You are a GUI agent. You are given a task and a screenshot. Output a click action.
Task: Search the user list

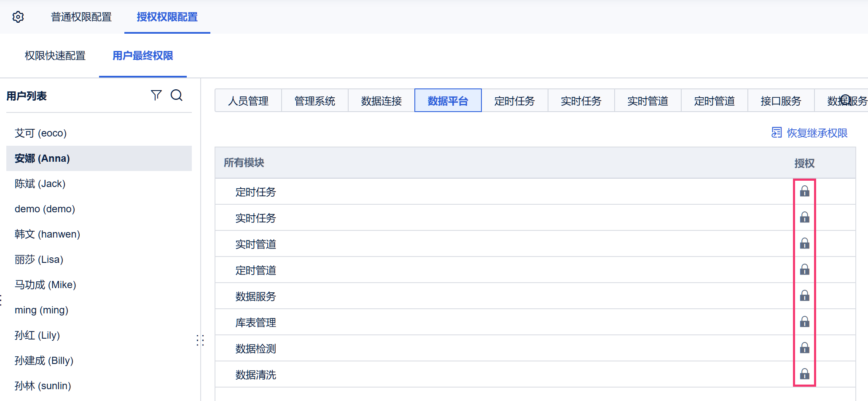coord(177,95)
